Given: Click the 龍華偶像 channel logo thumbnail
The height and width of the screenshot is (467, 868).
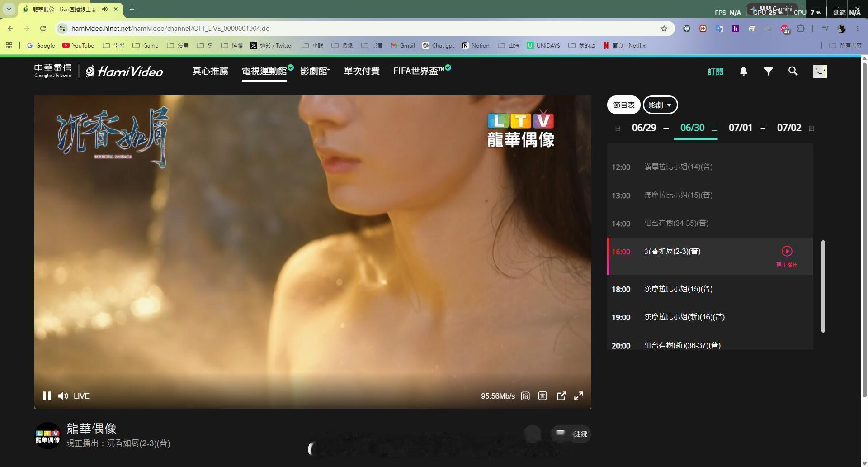Looking at the screenshot, I should (x=47, y=436).
